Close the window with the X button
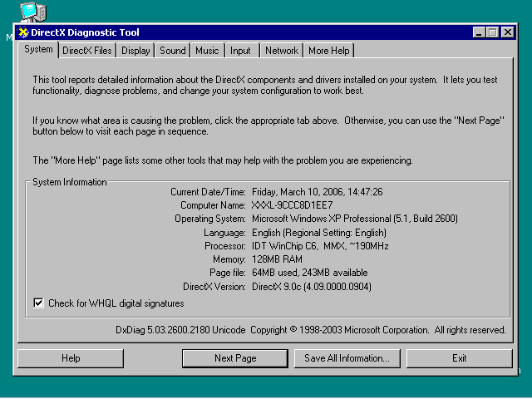The height and width of the screenshot is (399, 532). tap(508, 32)
